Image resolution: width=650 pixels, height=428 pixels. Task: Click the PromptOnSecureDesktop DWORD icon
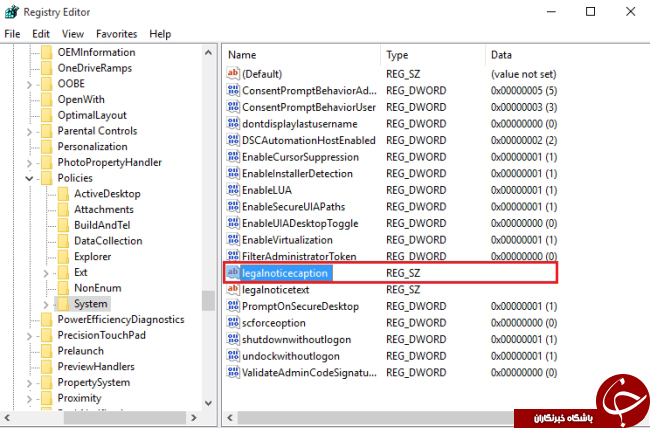point(233,306)
